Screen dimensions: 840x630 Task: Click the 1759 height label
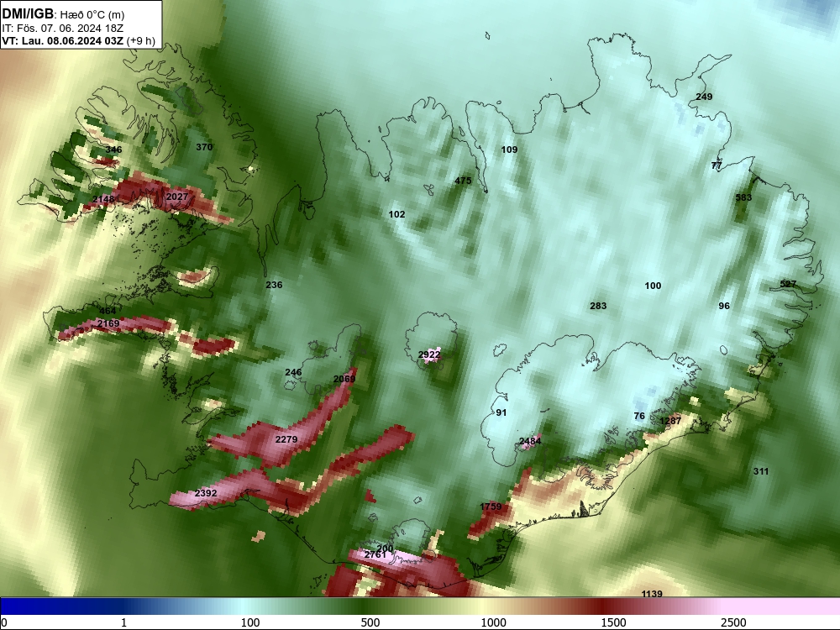pyautogui.click(x=491, y=507)
